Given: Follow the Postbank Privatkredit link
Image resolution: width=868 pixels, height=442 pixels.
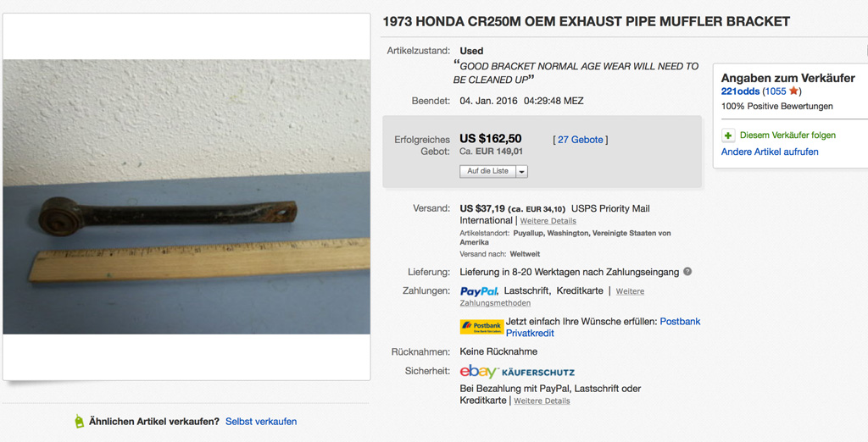Looking at the screenshot, I should click(680, 322).
